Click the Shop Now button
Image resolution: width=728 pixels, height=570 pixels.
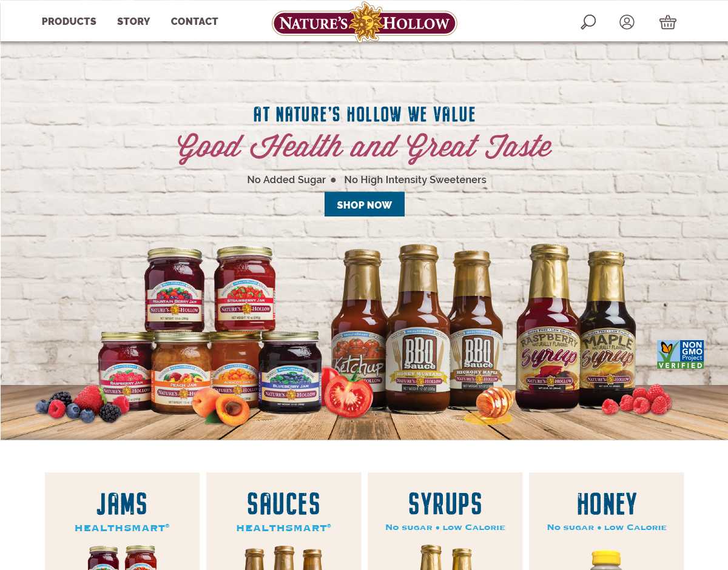coord(364,204)
